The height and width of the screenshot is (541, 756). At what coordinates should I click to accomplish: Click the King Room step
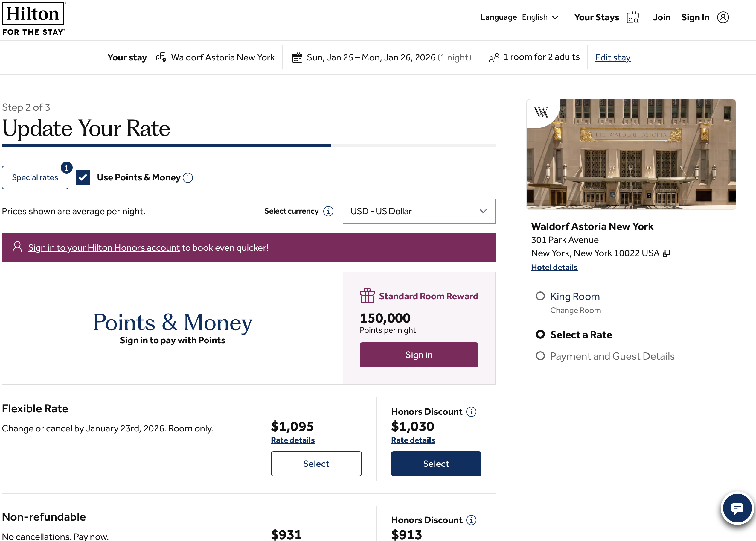pos(574,296)
